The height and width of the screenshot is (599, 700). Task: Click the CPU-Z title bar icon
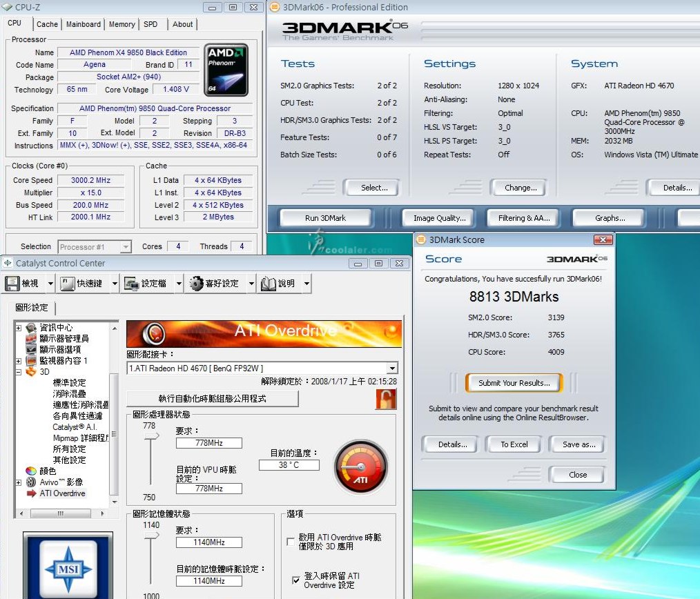[x=7, y=7]
